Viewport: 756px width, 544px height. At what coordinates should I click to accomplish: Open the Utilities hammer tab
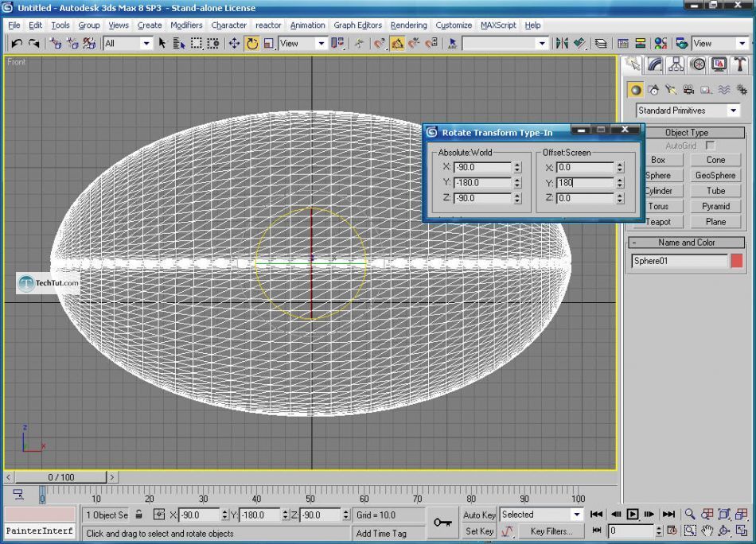point(739,64)
